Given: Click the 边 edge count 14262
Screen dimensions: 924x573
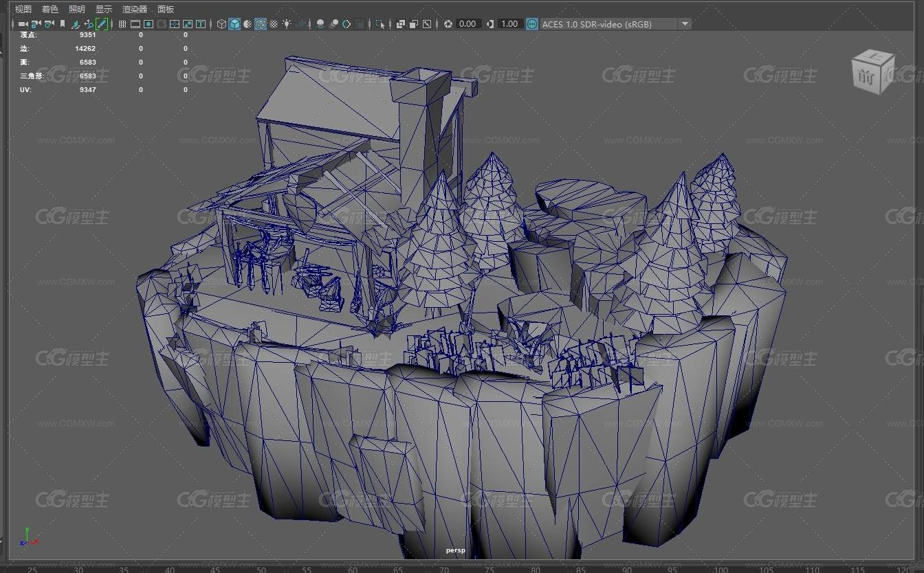Looking at the screenshot, I should (85, 49).
